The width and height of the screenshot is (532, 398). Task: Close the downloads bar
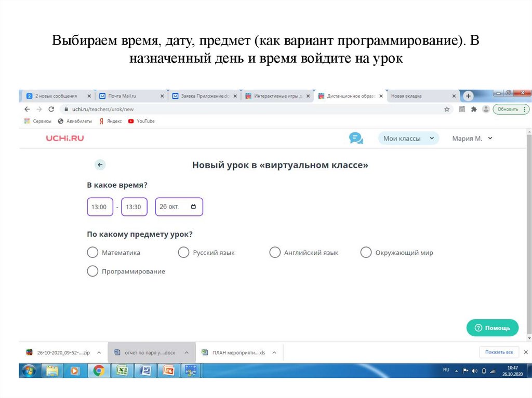[x=526, y=352]
